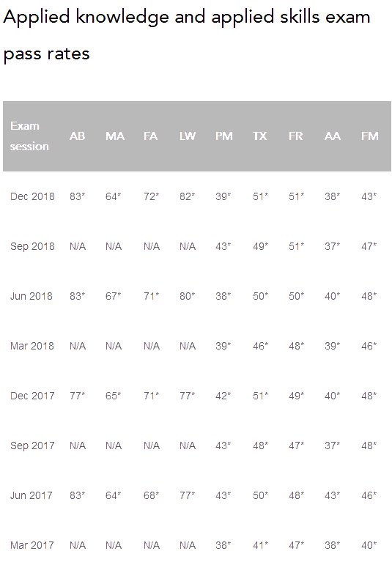Select the FM column header
This screenshot has height=562, width=392.
370,136
